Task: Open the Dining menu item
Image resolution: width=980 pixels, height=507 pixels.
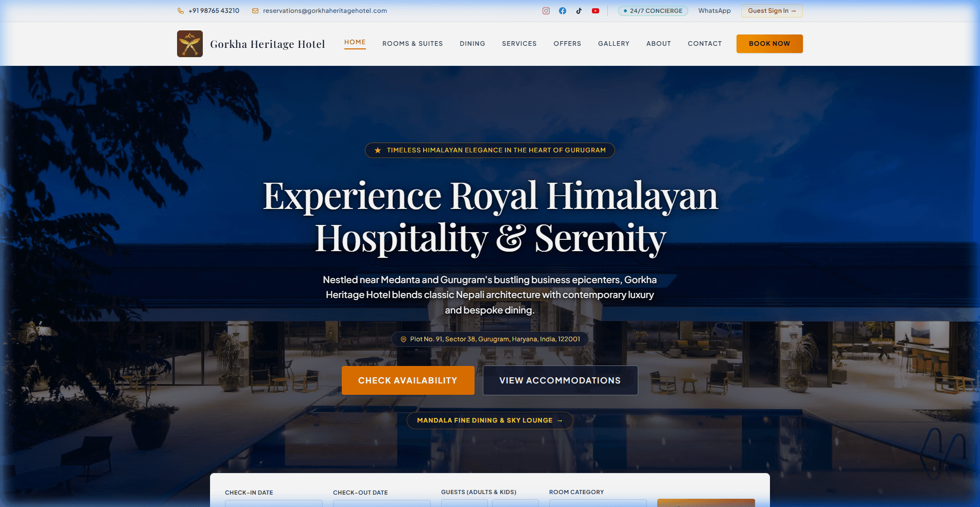Action: (x=472, y=44)
